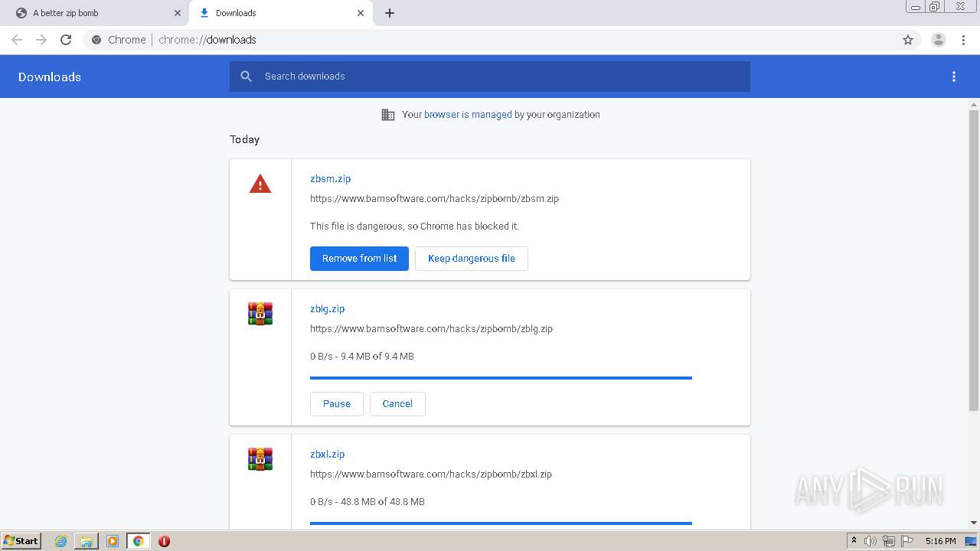The width and height of the screenshot is (980, 551).
Task: Open the Chrome profile avatar
Action: click(939, 40)
